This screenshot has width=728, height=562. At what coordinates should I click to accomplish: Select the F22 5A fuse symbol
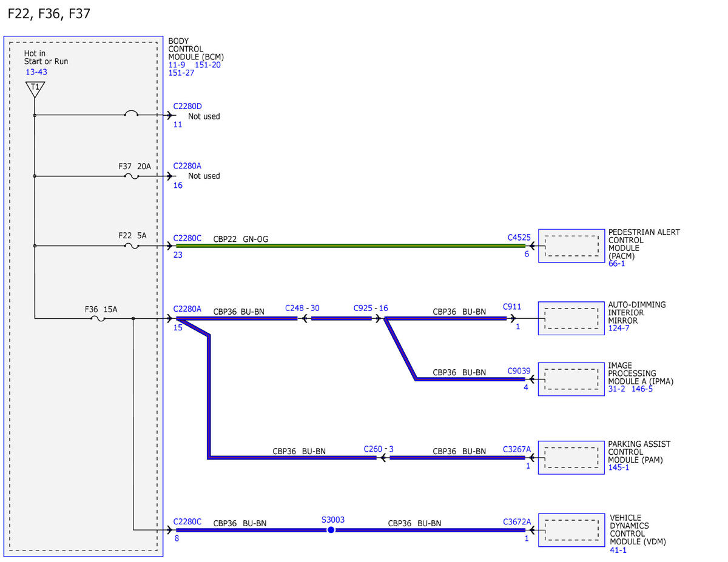pyautogui.click(x=132, y=246)
